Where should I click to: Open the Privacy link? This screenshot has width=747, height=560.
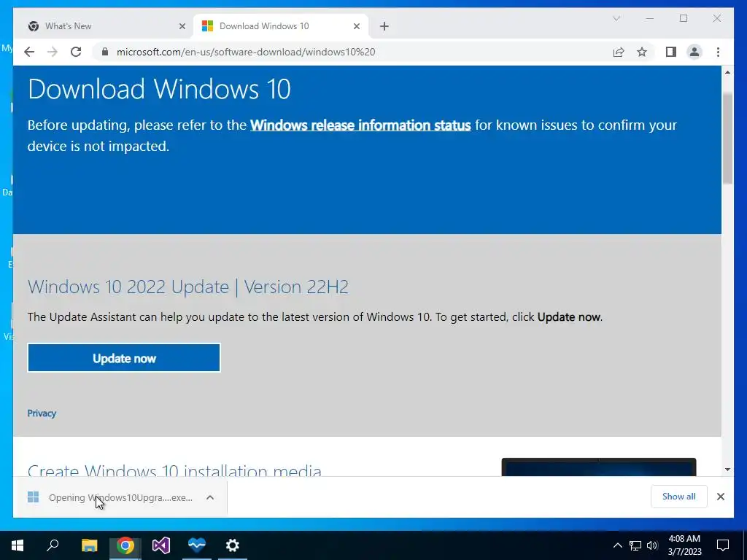click(x=42, y=413)
